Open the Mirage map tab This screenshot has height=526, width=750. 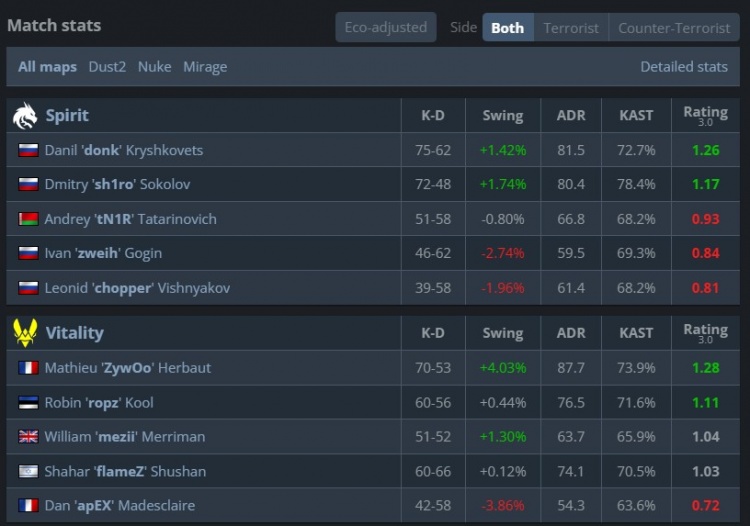pyautogui.click(x=204, y=67)
